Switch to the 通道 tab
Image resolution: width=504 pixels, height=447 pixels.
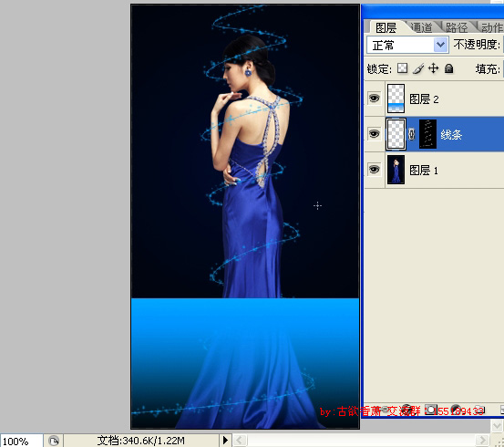click(421, 27)
